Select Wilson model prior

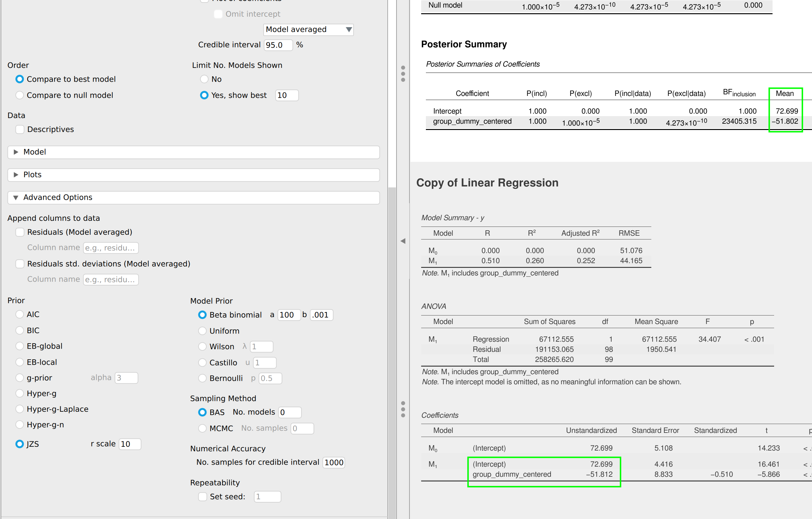202,347
